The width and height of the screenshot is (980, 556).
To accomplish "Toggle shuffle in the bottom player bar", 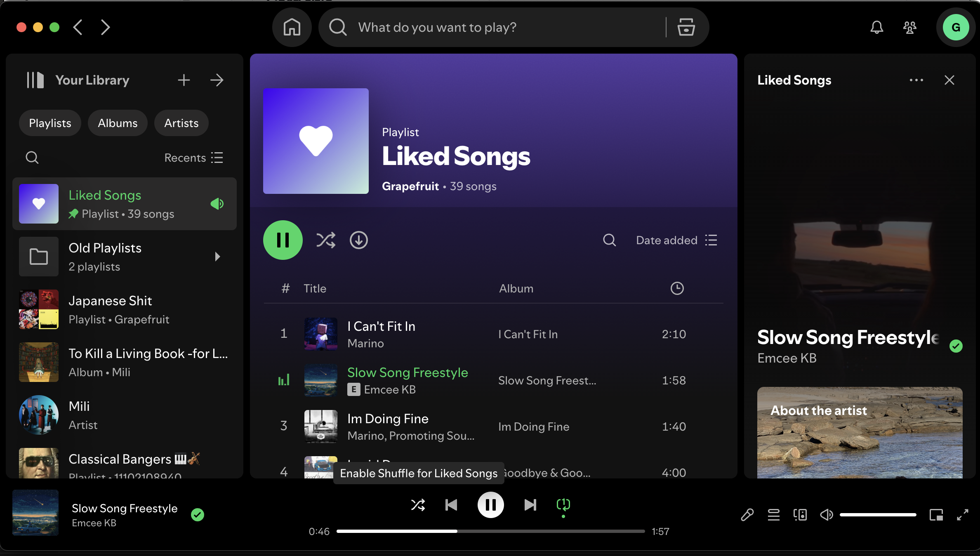I will coord(418,505).
